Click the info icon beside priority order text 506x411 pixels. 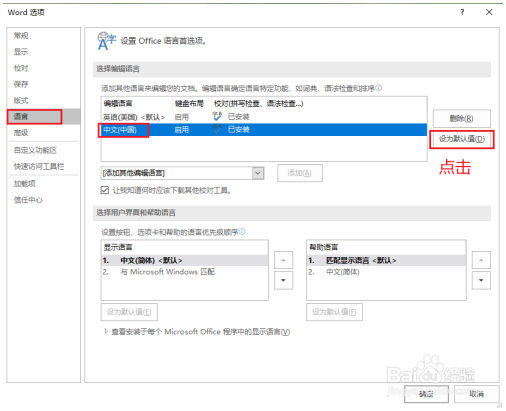[242, 231]
